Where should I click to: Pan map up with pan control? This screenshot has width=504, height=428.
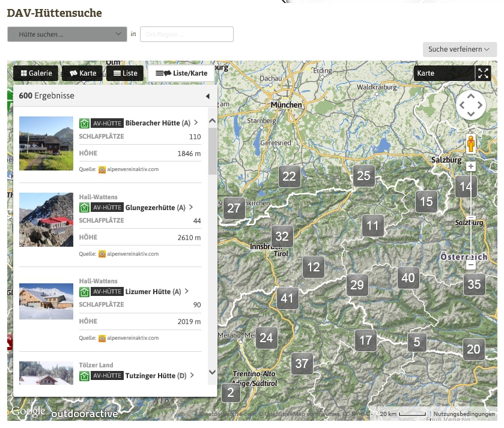[471, 96]
